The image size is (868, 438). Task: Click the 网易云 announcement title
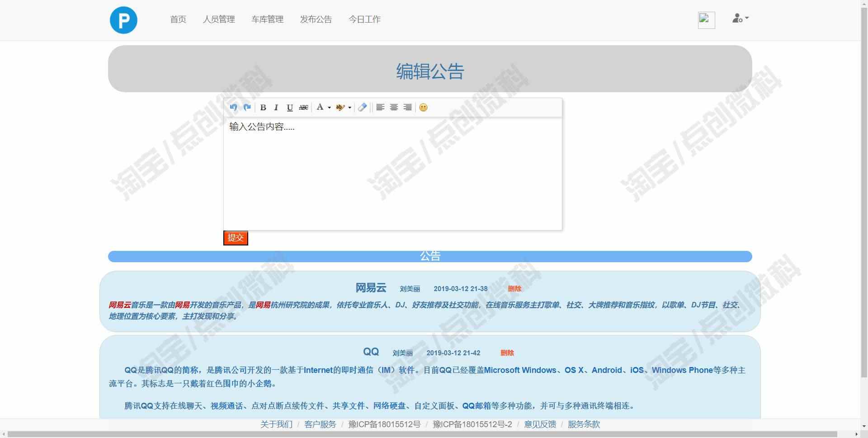tap(371, 288)
